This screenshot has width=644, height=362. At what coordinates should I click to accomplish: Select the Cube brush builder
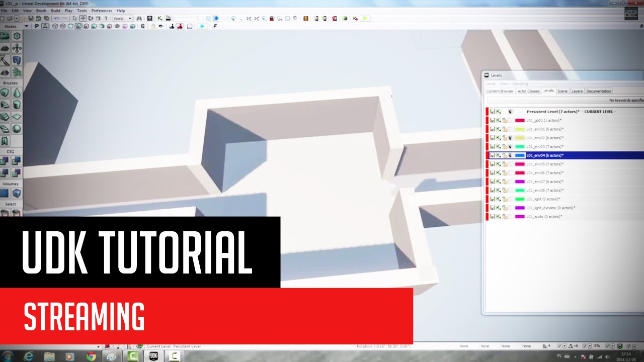tap(5, 93)
